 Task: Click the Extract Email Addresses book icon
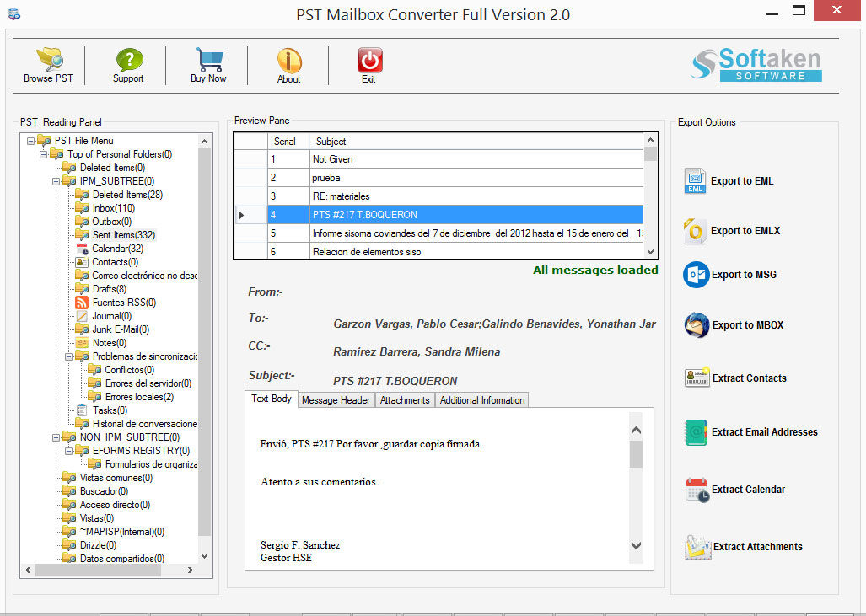click(696, 432)
